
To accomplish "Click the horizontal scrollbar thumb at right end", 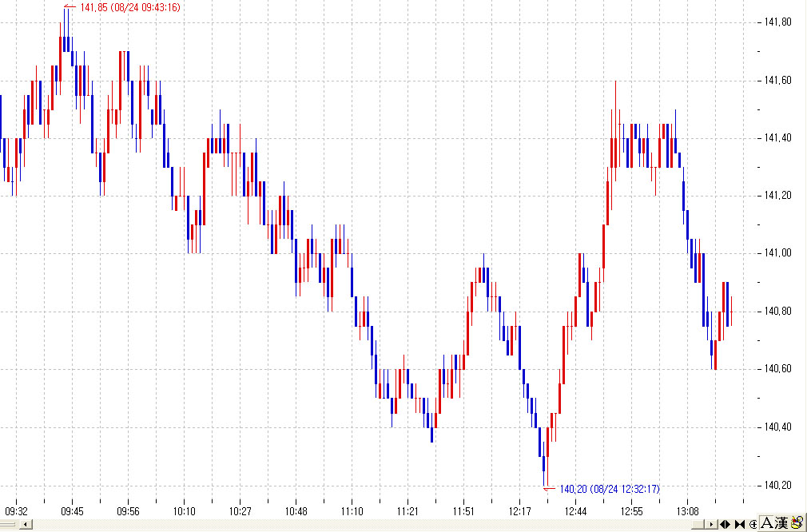I will tap(701, 525).
